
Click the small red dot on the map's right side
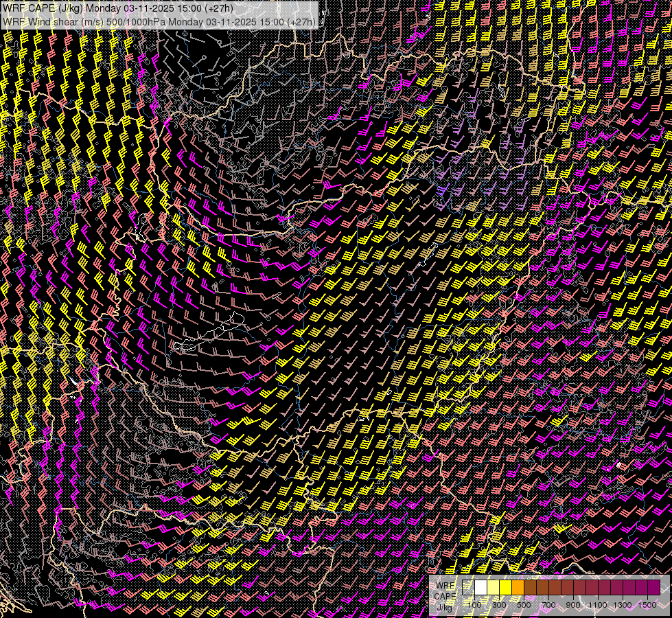click(x=620, y=466)
